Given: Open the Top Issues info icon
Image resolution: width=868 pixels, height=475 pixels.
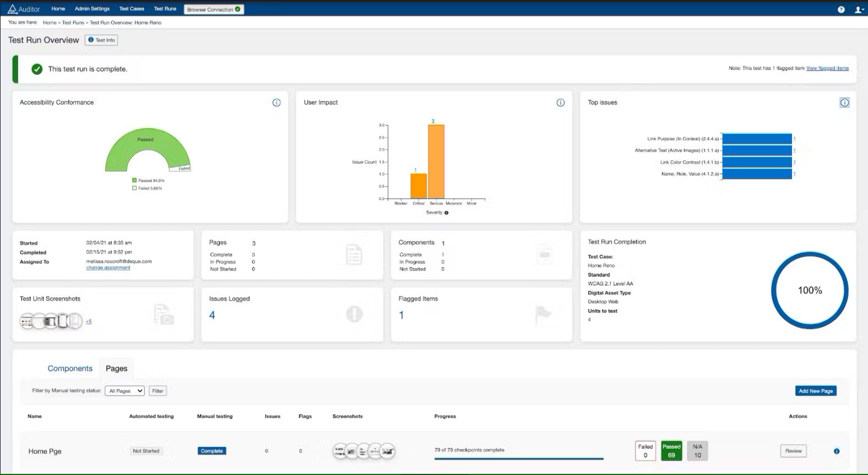Looking at the screenshot, I should [844, 102].
